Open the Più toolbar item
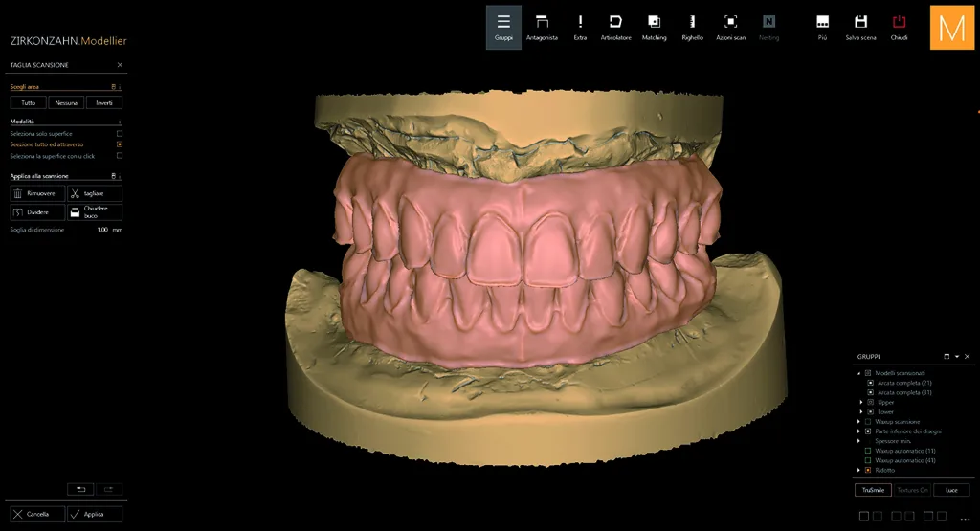Image resolution: width=980 pixels, height=531 pixels. click(822, 28)
